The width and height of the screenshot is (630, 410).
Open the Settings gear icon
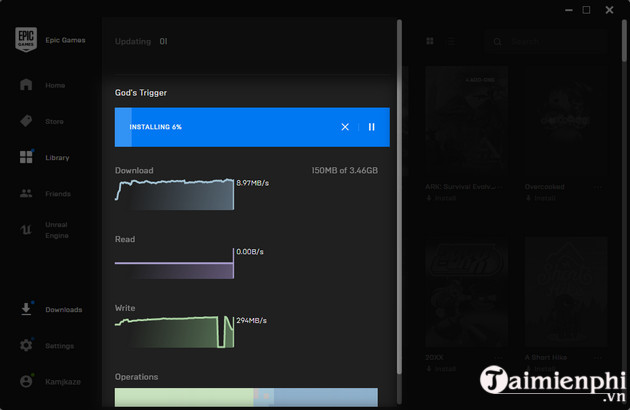26,345
